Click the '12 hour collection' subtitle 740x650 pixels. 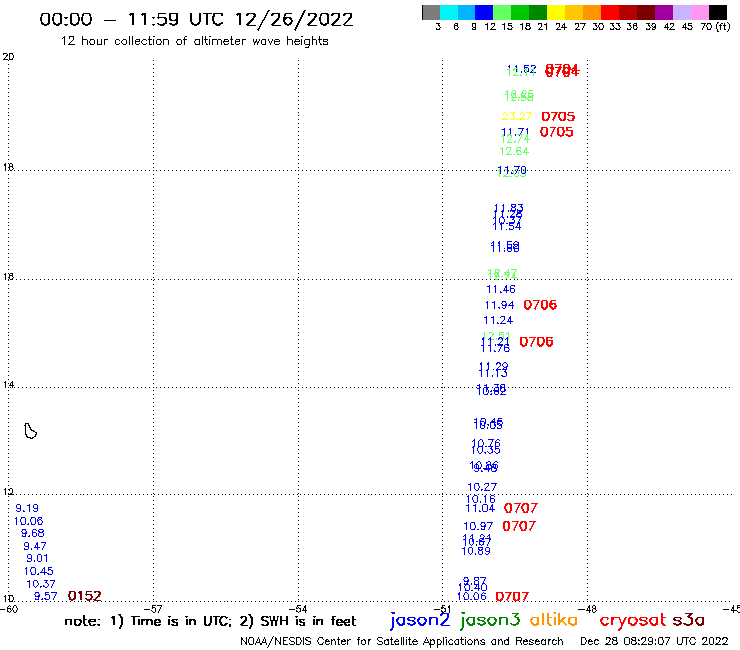[194, 41]
